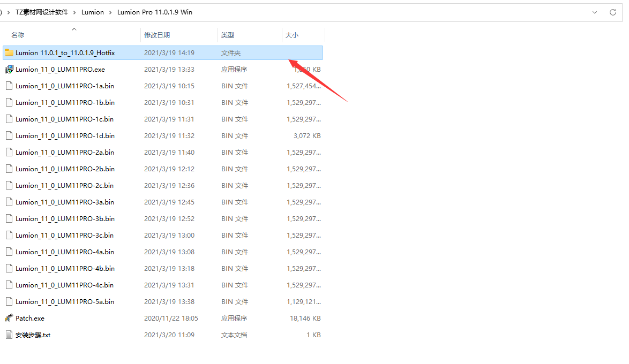Click file icon of LUM11PRO-1b.bin

[x=9, y=103]
